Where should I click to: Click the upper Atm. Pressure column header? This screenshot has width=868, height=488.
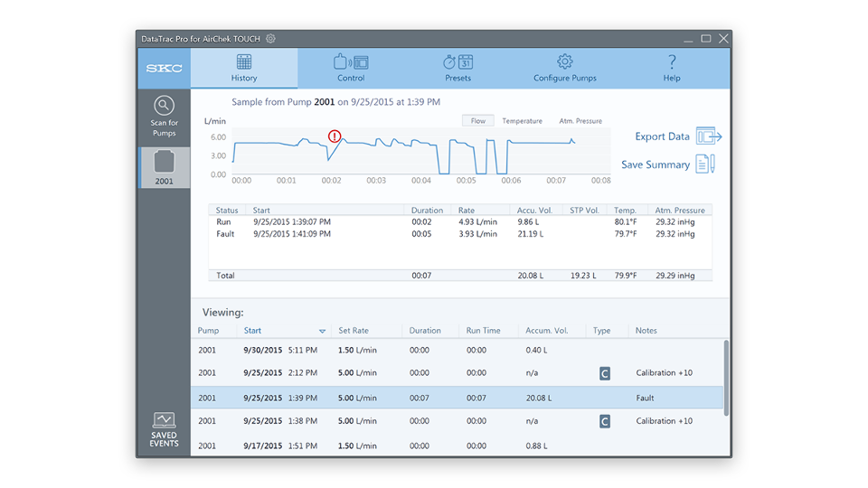pos(680,211)
